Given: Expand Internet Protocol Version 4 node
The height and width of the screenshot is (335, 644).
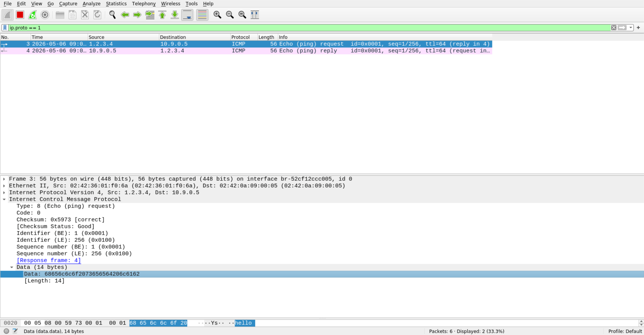Looking at the screenshot, I should (4, 193).
